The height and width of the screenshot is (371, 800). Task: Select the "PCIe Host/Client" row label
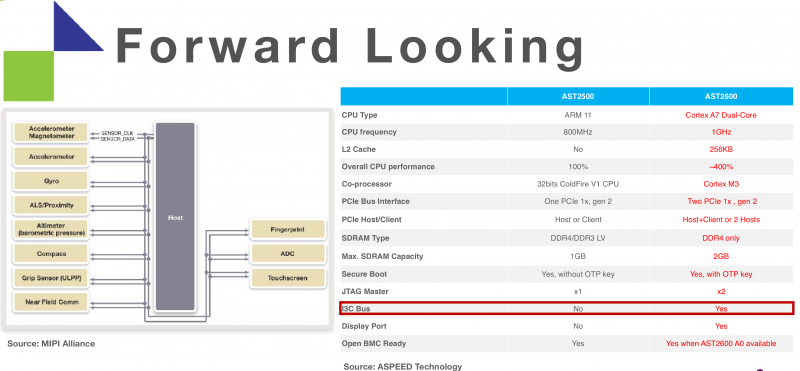pos(371,219)
